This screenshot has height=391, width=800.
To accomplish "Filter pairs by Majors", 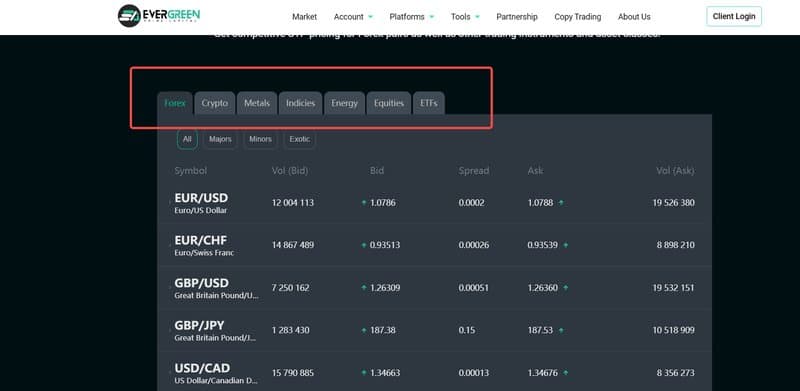I will tap(220, 139).
